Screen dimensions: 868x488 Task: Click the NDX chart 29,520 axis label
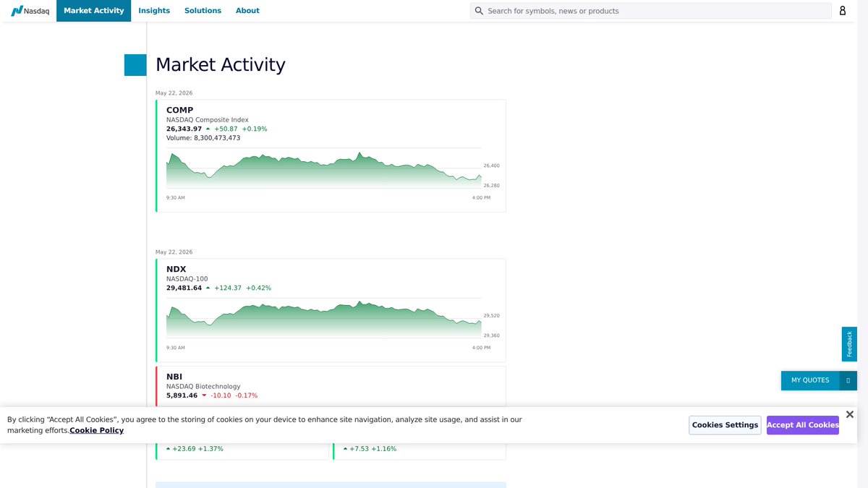[x=492, y=316]
